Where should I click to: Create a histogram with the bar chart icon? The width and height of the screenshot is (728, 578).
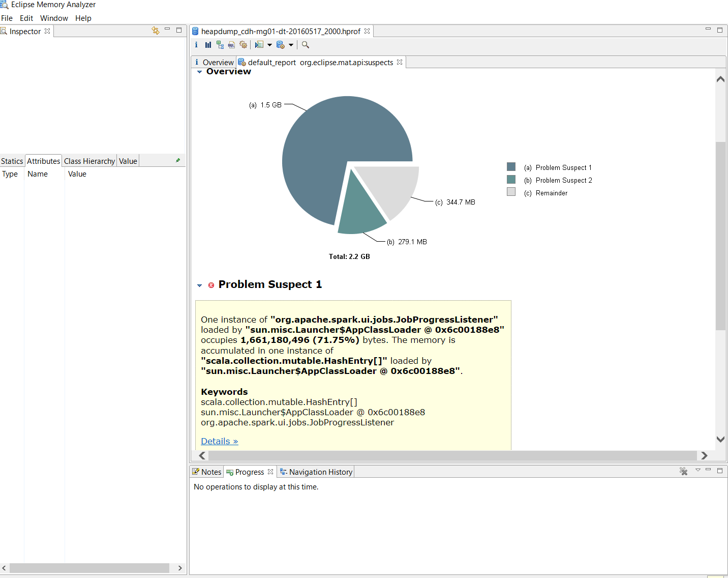208,45
